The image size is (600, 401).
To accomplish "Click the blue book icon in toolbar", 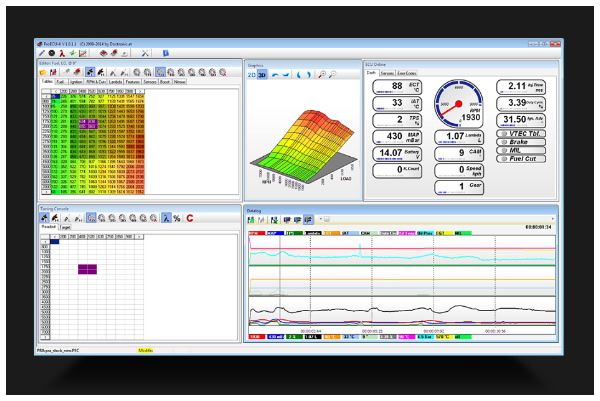I will 164,52.
